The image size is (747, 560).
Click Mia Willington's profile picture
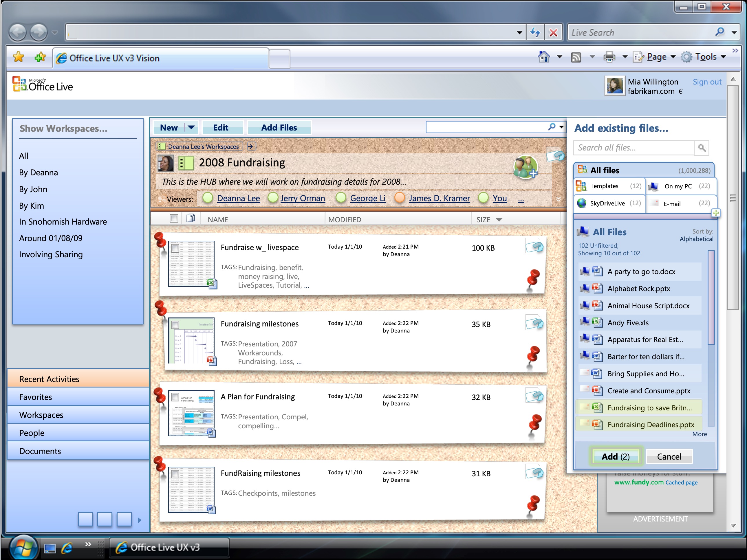(x=615, y=86)
